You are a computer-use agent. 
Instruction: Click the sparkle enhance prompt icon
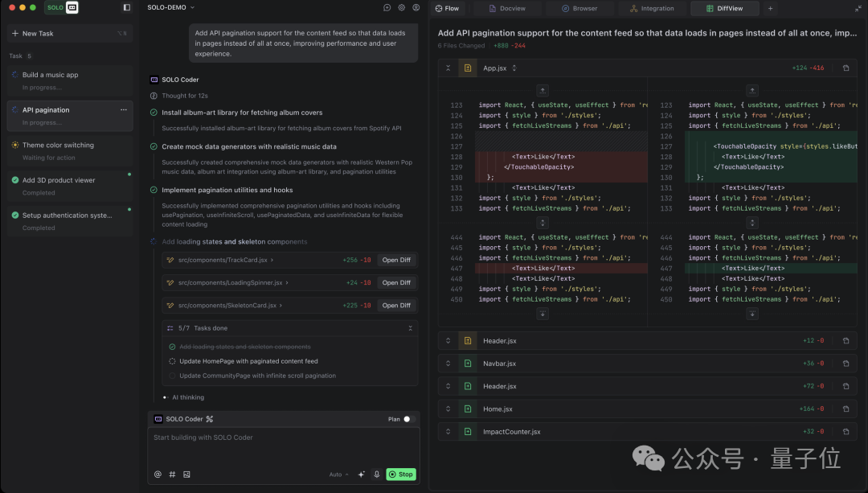click(362, 475)
